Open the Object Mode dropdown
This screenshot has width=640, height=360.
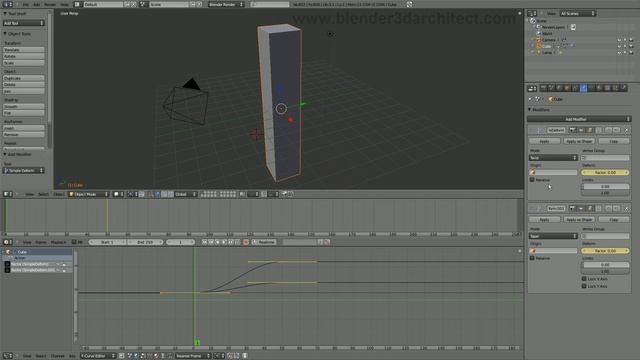coord(89,194)
